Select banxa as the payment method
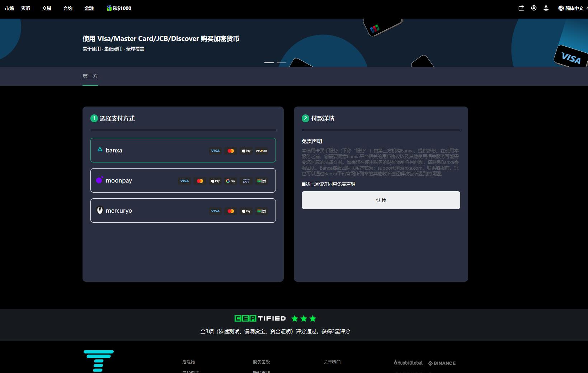Image resolution: width=588 pixels, height=373 pixels. click(x=183, y=150)
